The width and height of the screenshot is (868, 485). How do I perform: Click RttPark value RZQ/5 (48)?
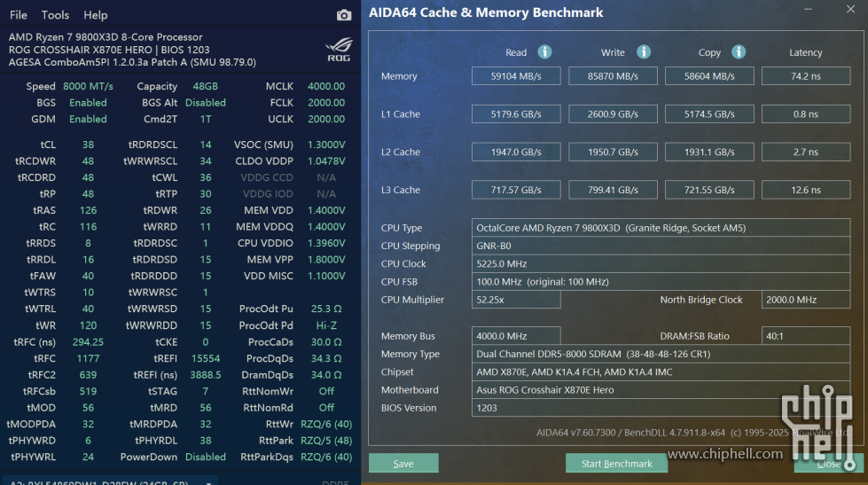pos(326,441)
